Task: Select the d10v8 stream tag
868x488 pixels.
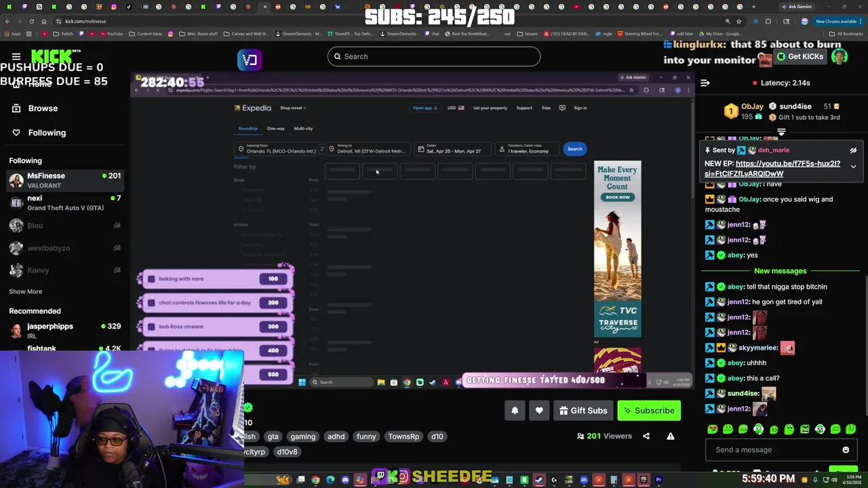Action: (287, 452)
